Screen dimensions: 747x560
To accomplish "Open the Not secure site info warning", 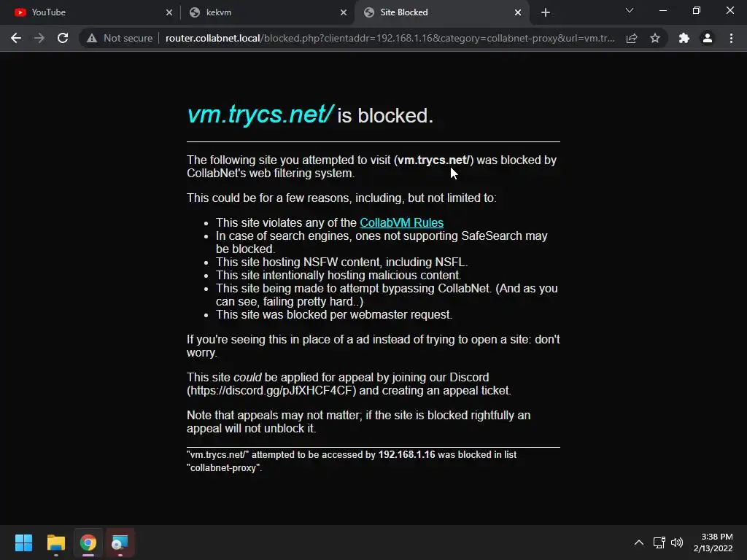I will point(120,38).
